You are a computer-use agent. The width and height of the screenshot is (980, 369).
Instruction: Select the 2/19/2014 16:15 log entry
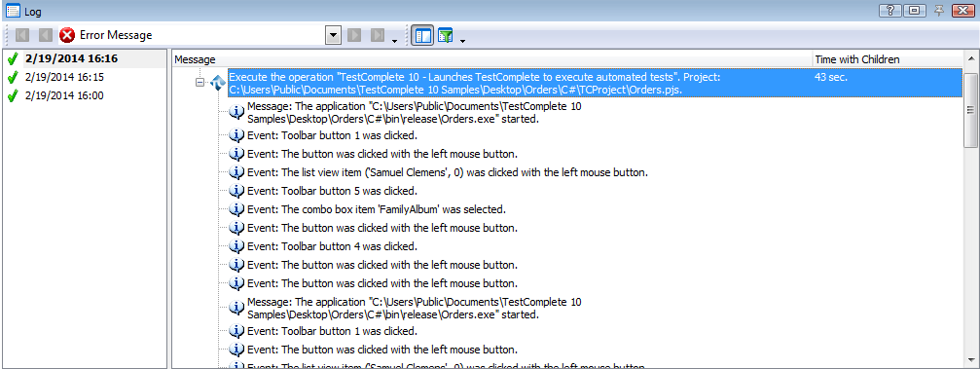(64, 77)
